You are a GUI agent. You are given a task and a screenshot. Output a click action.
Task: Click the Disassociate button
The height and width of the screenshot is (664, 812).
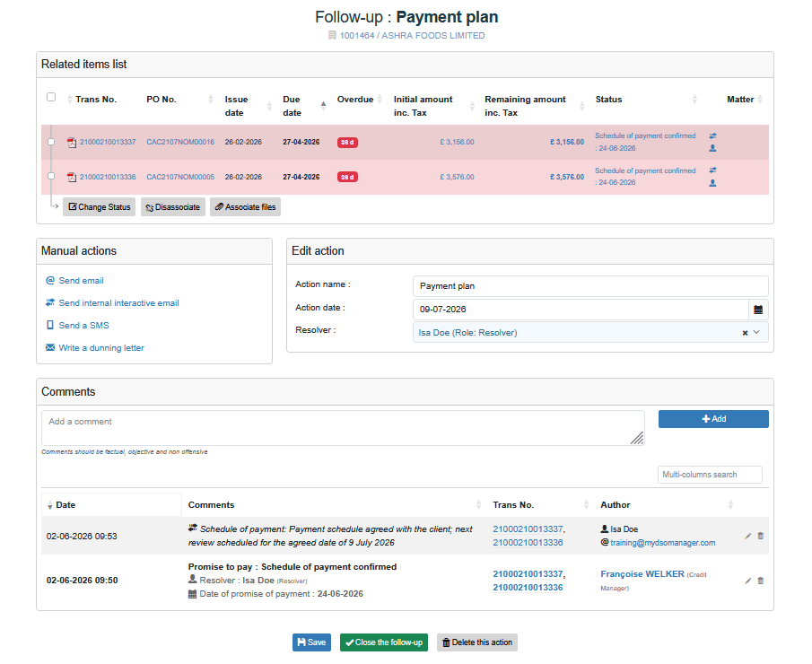pos(173,207)
